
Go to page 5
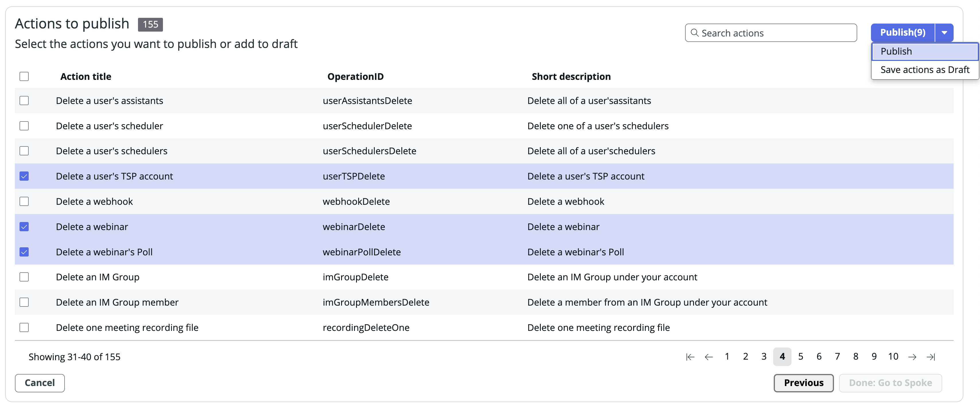801,357
